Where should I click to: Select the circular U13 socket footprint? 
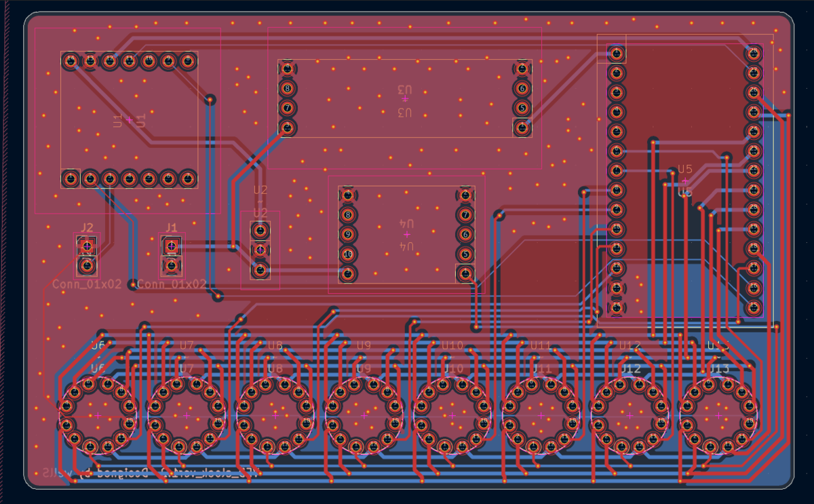click(719, 415)
